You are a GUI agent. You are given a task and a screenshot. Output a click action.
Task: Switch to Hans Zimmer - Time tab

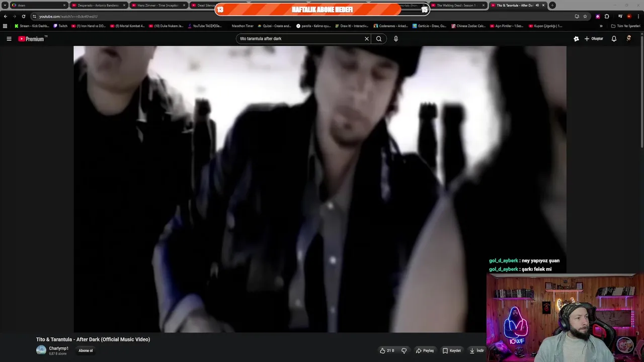(x=158, y=6)
